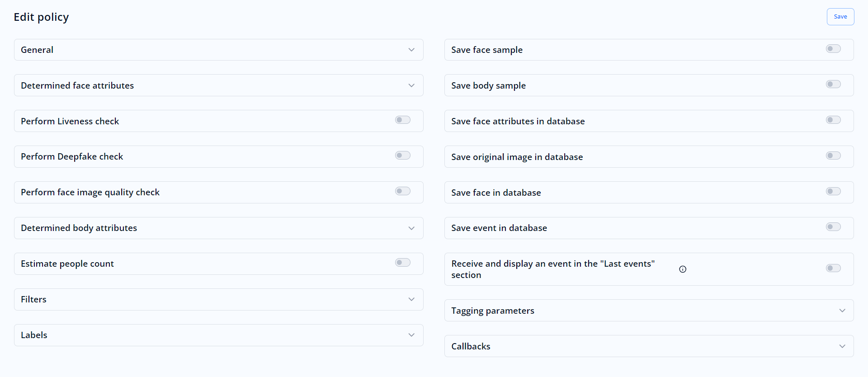868x377 pixels.
Task: Open Determined body attributes chevron
Action: (x=411, y=228)
